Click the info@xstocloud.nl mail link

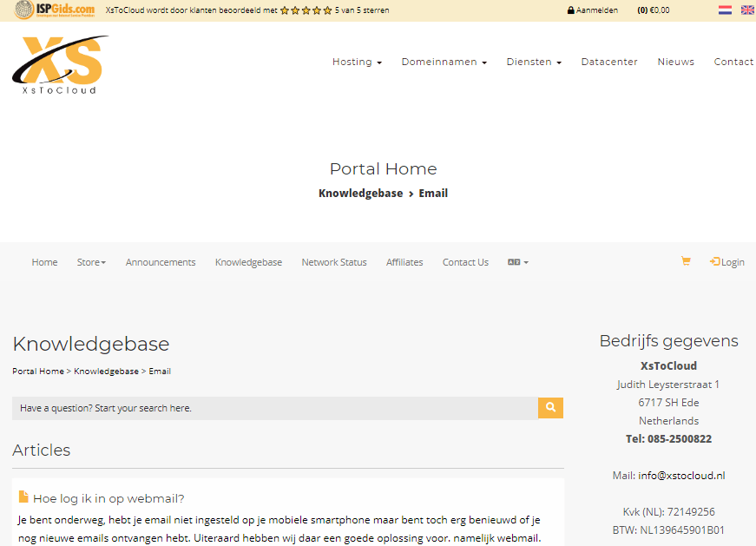click(x=681, y=476)
